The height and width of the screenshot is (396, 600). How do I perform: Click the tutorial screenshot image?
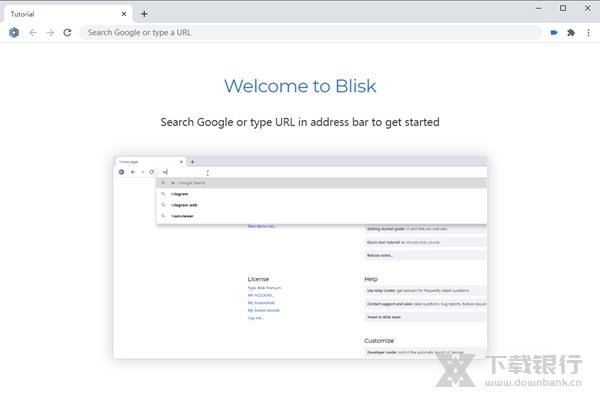tap(300, 257)
